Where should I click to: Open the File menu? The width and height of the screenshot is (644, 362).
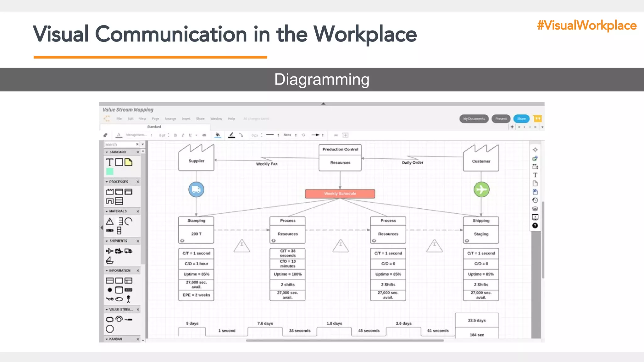tap(119, 119)
